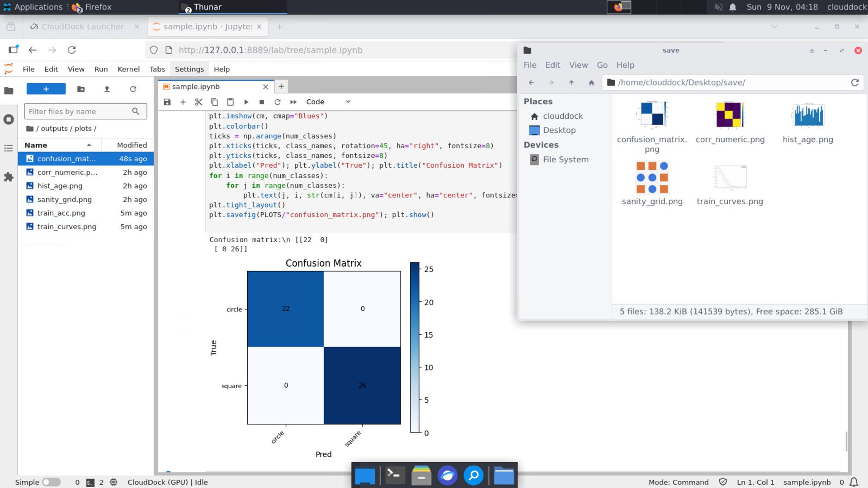Restart kernel and run all cells
868x488 pixels.
(x=293, y=102)
